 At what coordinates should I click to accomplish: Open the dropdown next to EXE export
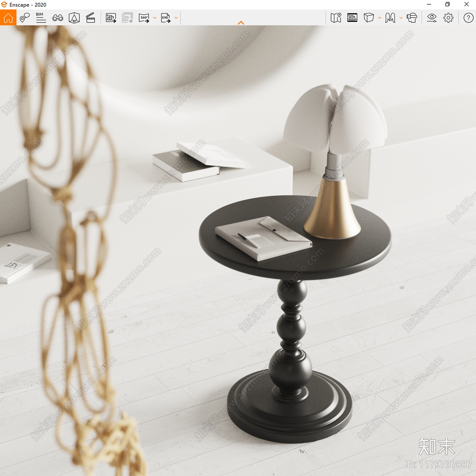176,18
